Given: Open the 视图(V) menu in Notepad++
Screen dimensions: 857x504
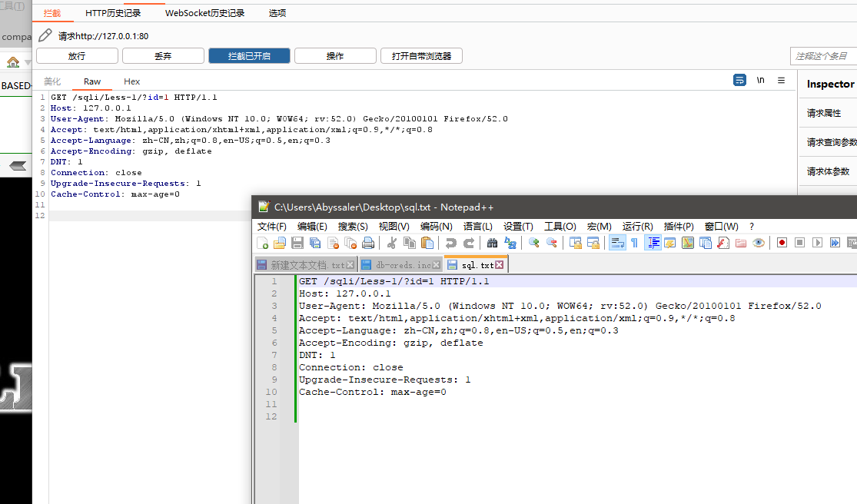Looking at the screenshot, I should tap(394, 226).
